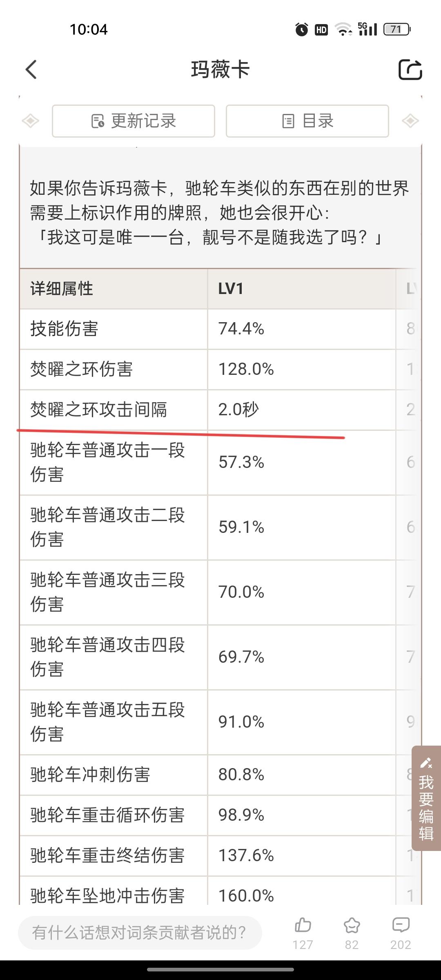
Task: Tap the 我要编辑 side button
Action: point(426,798)
